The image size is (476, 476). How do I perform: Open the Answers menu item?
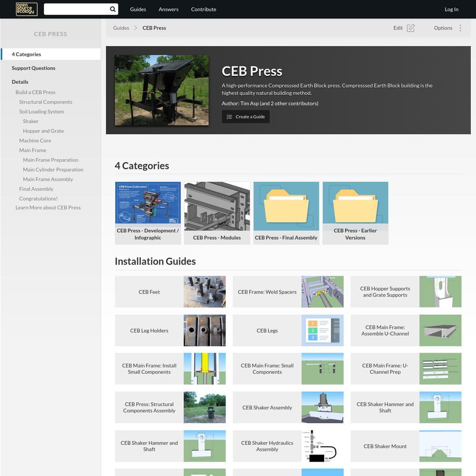[x=169, y=10]
